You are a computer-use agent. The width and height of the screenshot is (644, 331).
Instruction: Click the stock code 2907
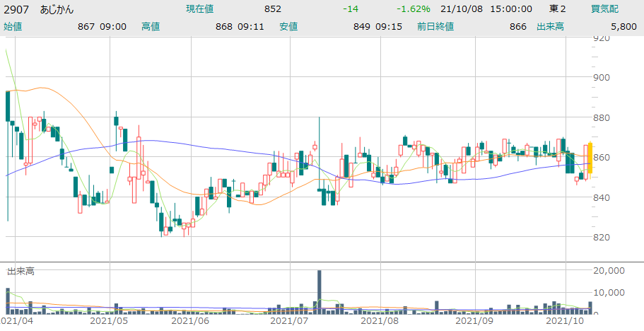tap(17, 9)
